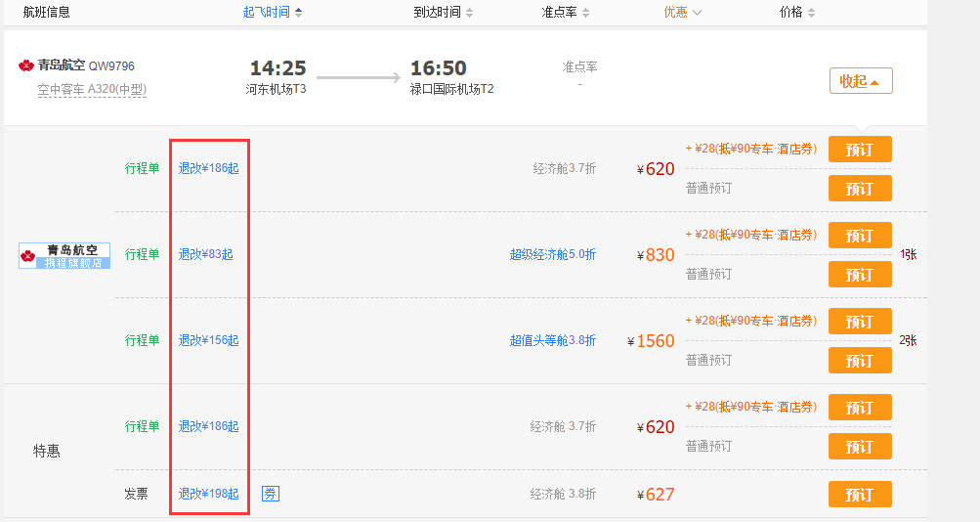Sort flights by 价格 price
The image size is (980, 522).
[x=797, y=13]
